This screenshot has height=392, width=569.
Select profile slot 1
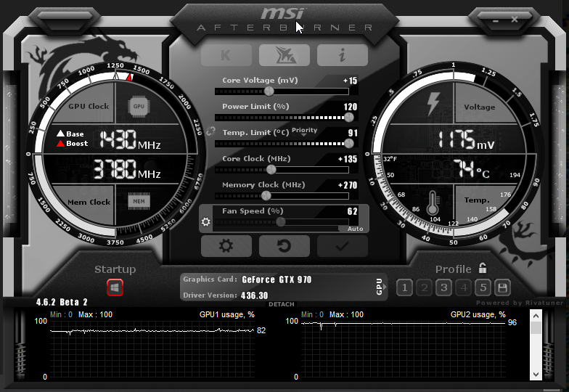405,287
